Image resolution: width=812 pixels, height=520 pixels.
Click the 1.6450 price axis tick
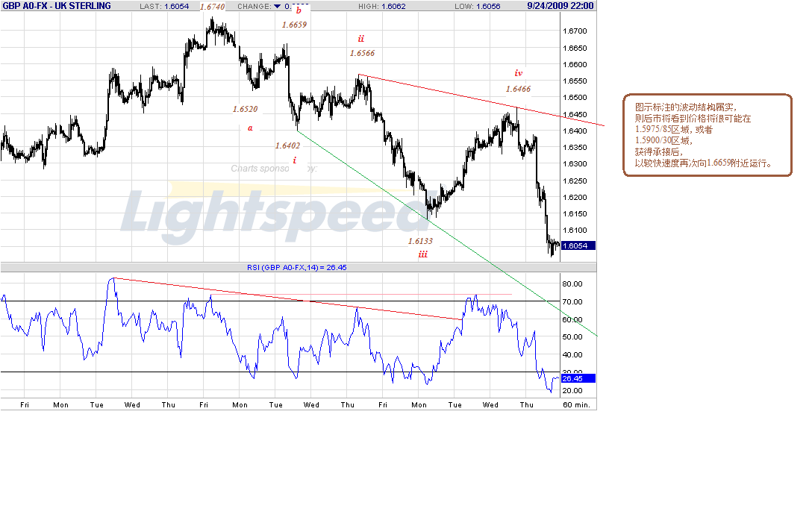(575, 114)
